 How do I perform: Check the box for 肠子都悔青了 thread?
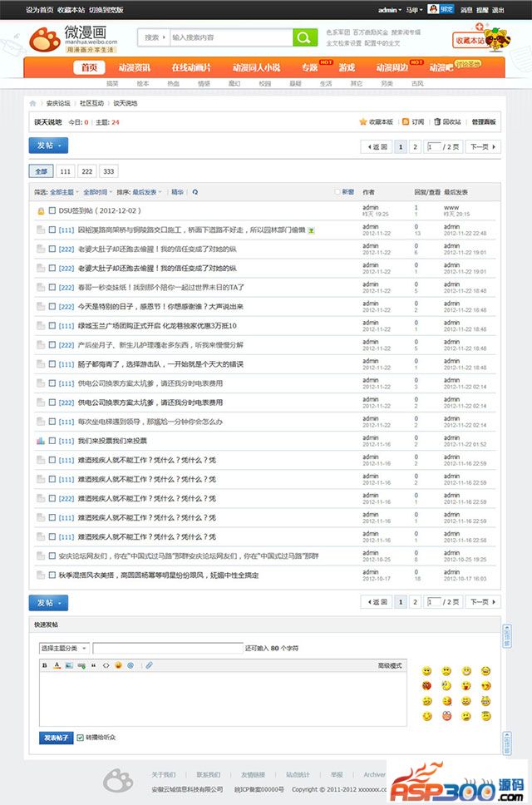pos(52,364)
